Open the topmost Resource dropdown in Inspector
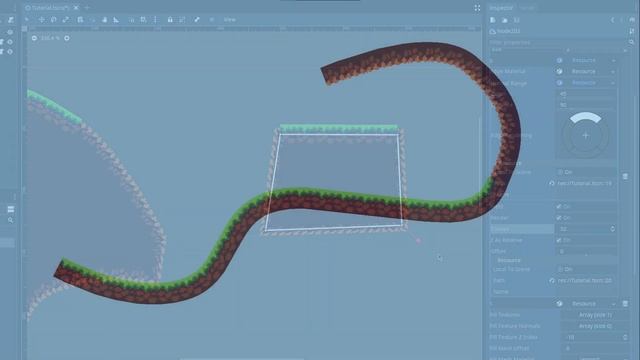The height and width of the screenshot is (360, 640). tap(586, 60)
